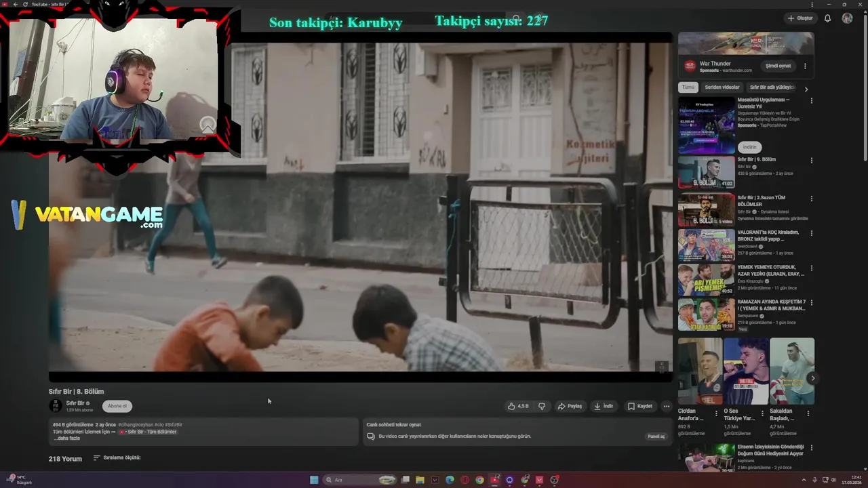Open options for O Ses Türkiye short
Screen dimensions: 868x488
click(x=762, y=413)
